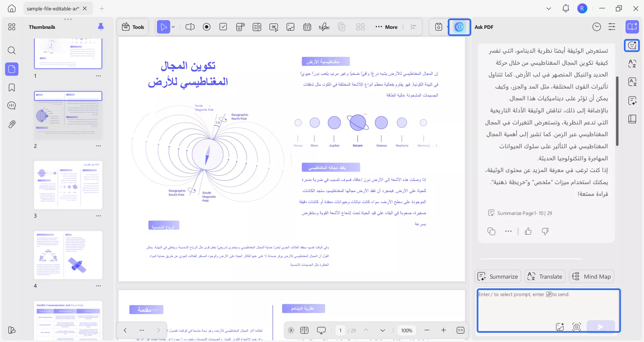Screen dimensions: 644x342
Task: Pin the Thumbnails panel
Action: [x=101, y=27]
